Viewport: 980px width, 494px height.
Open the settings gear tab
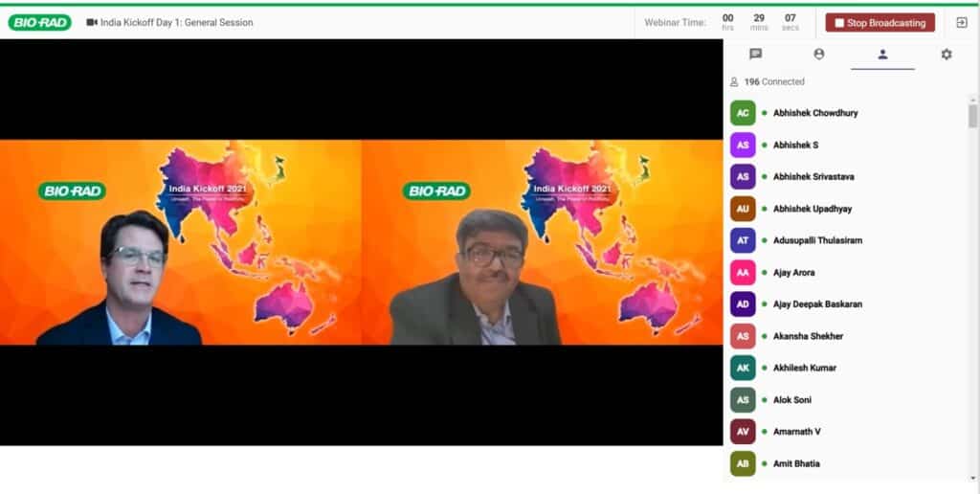click(x=946, y=55)
